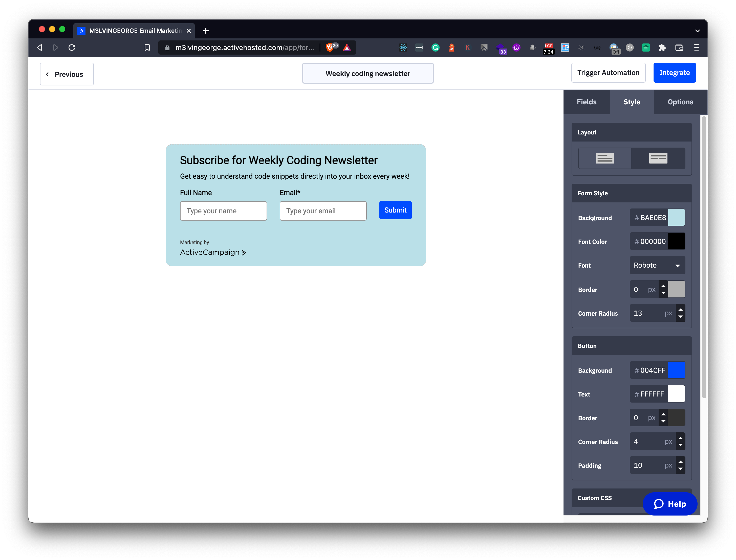Click the Integrate button

tap(674, 73)
